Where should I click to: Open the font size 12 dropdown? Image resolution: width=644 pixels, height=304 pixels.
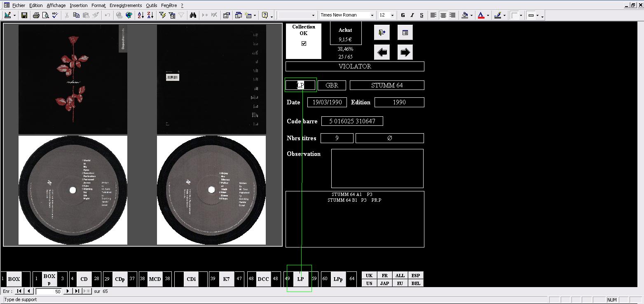[392, 15]
